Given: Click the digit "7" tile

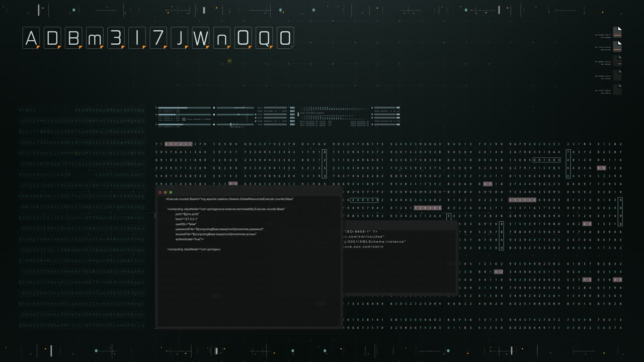Looking at the screenshot, I should click(x=158, y=38).
